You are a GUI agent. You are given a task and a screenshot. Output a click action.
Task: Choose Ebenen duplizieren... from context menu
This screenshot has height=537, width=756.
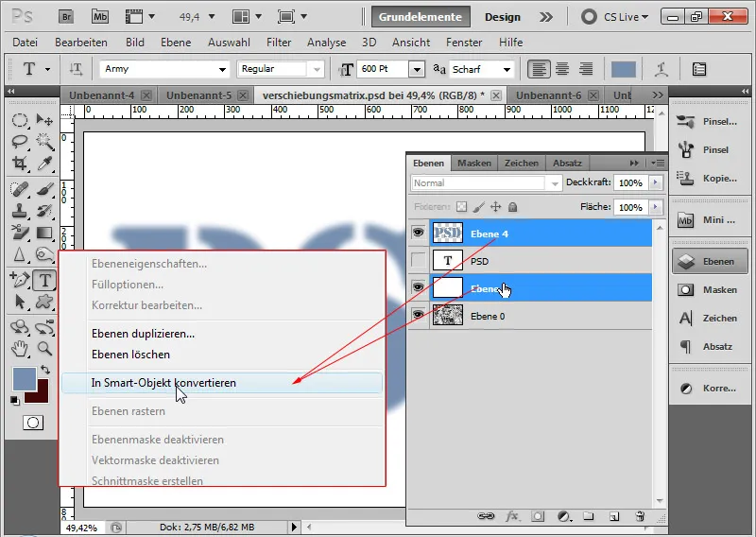pyautogui.click(x=143, y=334)
